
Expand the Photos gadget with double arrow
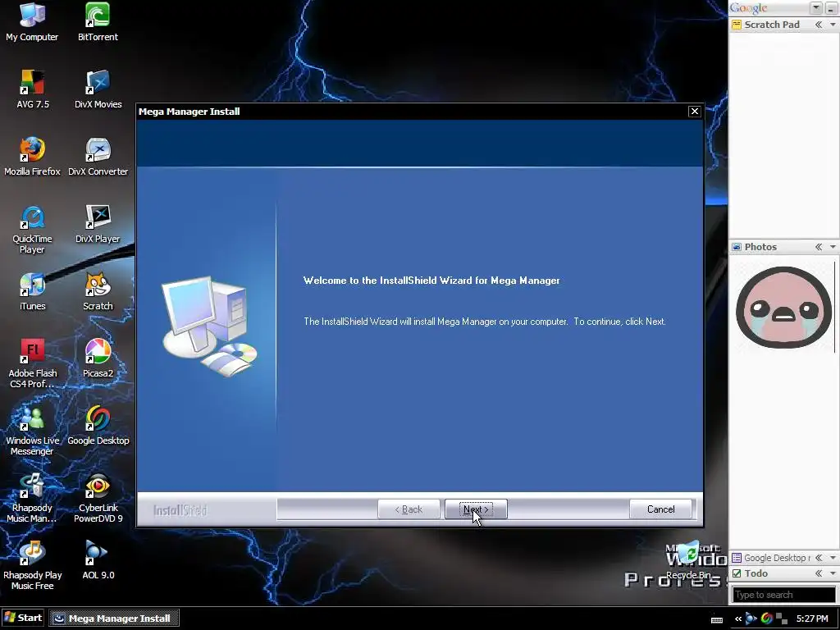(818, 247)
